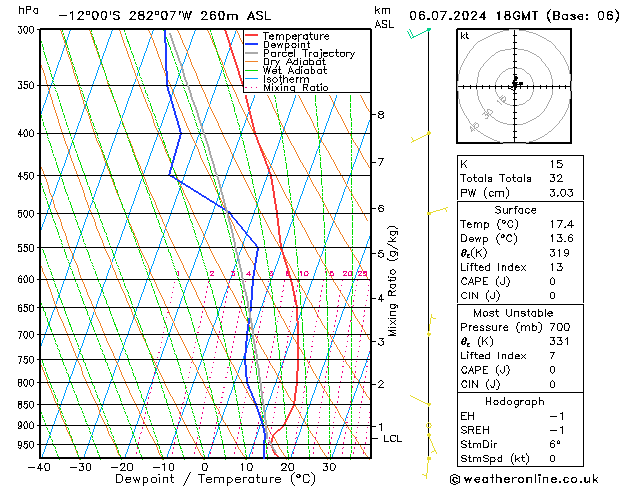Click the coordinates title -12°00'S 282°07'W
The width and height of the screenshot is (629, 486).
[125, 16]
